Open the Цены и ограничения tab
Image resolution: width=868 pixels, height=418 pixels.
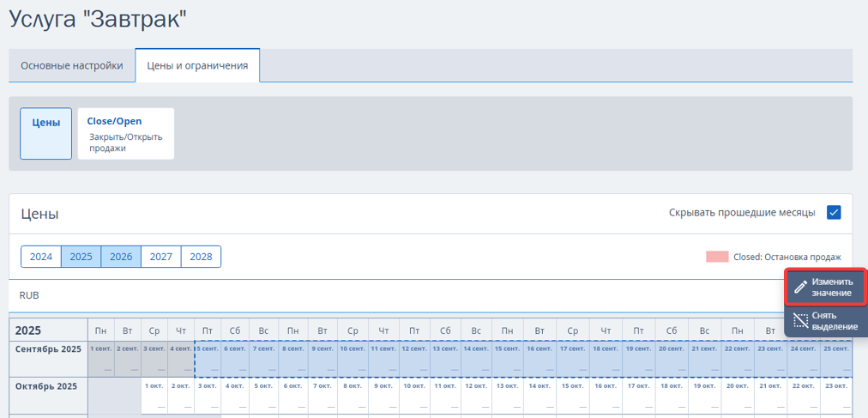pos(197,66)
